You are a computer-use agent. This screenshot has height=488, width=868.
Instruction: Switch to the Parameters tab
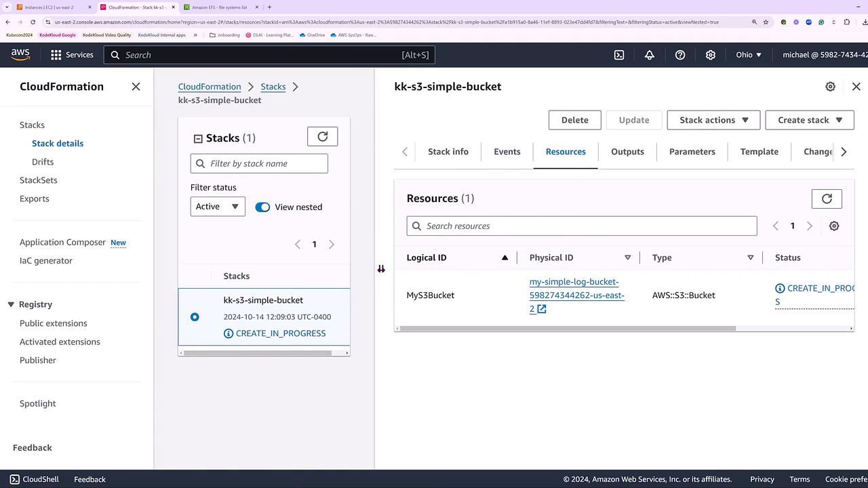(692, 152)
